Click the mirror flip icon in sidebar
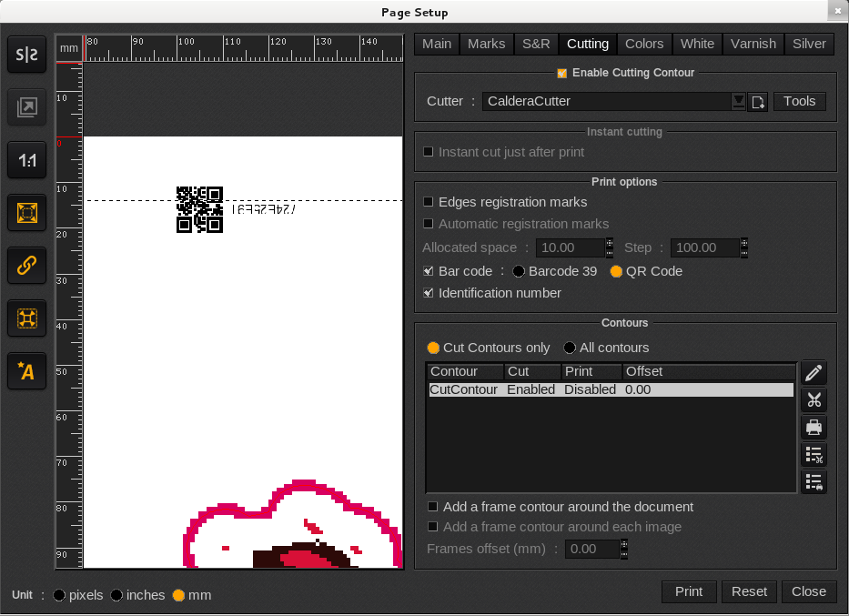Viewport: 849px width, 616px height. pos(27,56)
